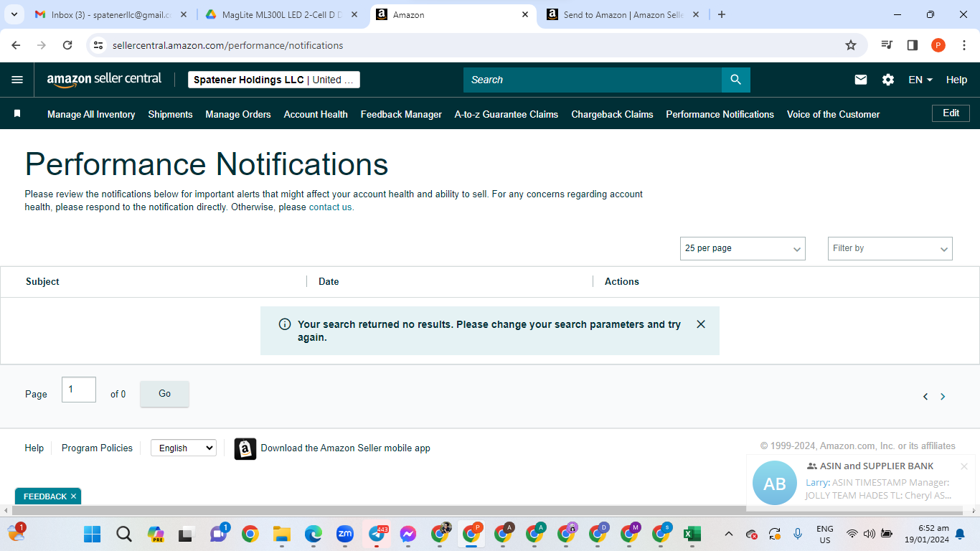Screen dimensions: 980x551
Task: Click the Help link in the footer
Action: [34, 448]
